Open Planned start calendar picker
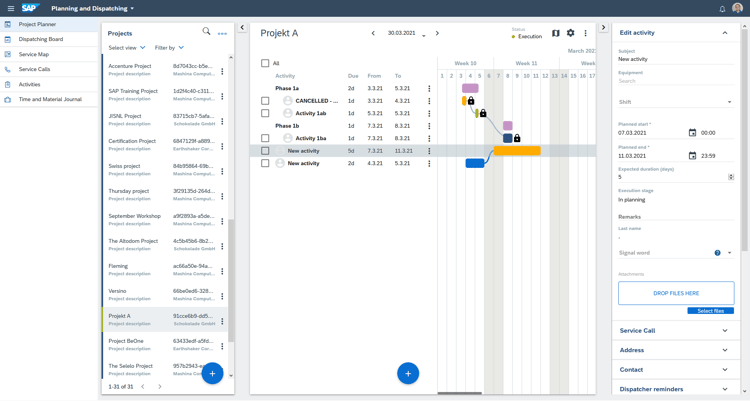750x401 pixels. click(692, 133)
